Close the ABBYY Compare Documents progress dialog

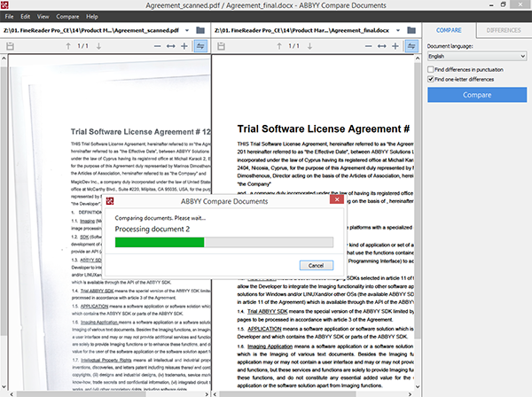point(337,199)
